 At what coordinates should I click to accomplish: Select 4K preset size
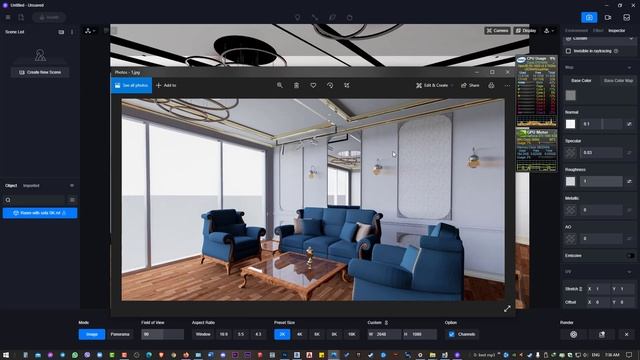tap(300, 334)
